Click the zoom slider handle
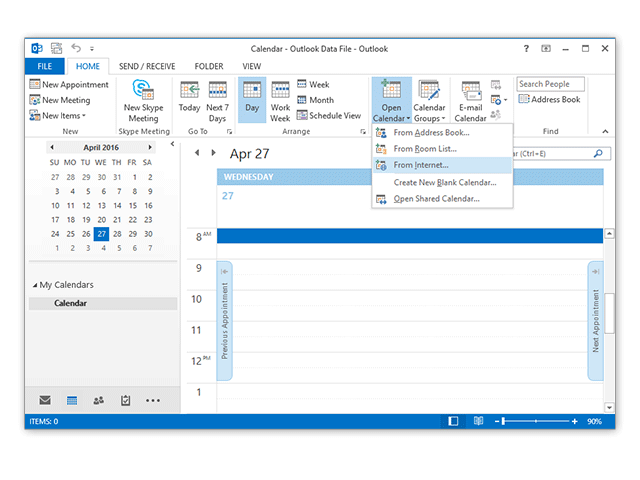This screenshot has height=480, width=640. [x=504, y=421]
